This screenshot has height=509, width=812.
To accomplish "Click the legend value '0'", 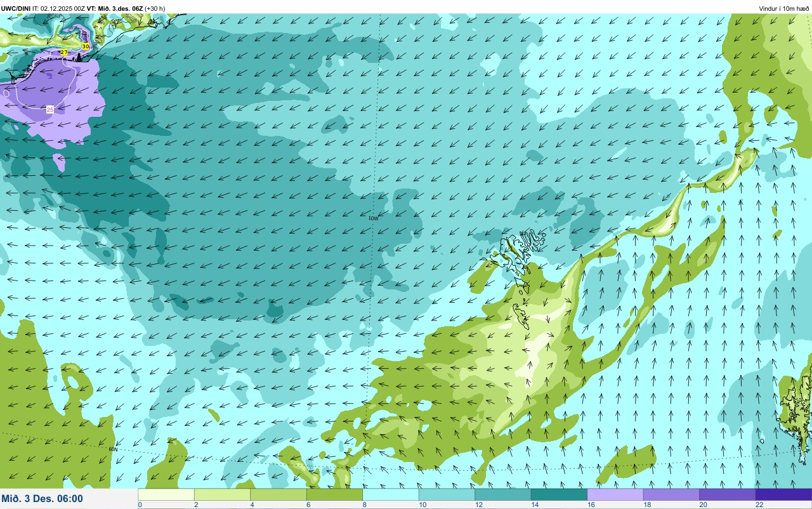I will 140,505.
